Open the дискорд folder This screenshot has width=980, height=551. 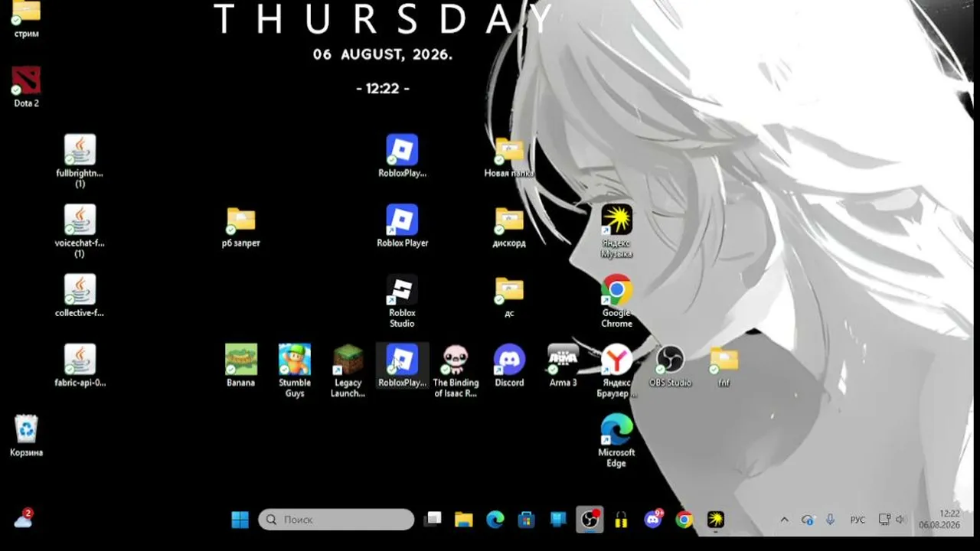pos(509,226)
